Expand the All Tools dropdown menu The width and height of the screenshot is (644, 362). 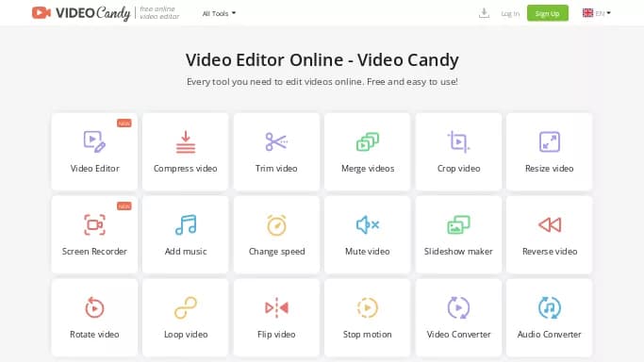219,13
